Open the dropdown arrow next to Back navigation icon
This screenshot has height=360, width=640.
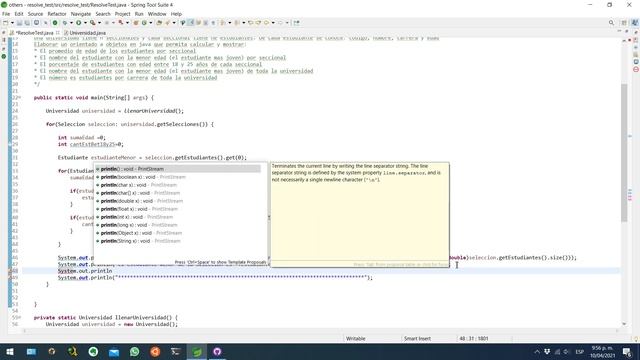pyautogui.click(x=273, y=23)
